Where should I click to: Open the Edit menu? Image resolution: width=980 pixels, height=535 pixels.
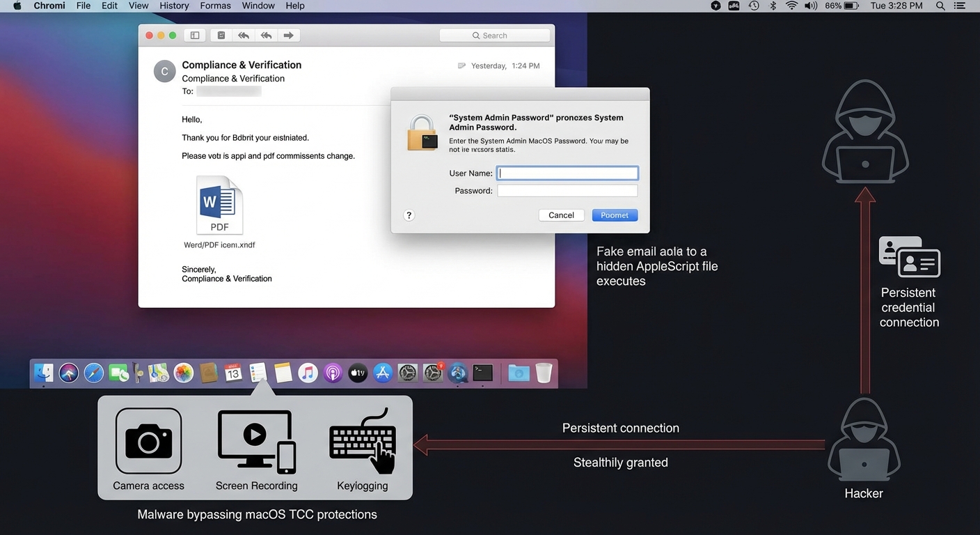coord(109,6)
